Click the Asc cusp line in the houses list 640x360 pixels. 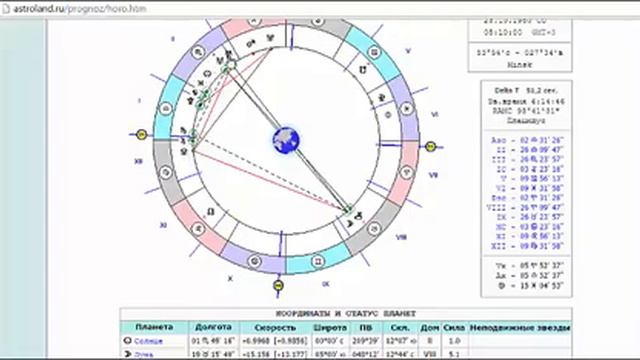tap(527, 140)
